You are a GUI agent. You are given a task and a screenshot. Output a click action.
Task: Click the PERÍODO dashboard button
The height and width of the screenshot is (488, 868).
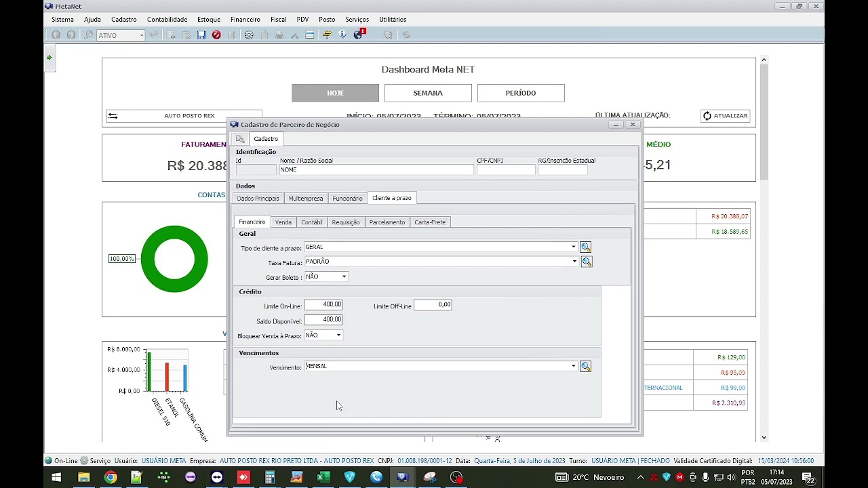tap(521, 93)
